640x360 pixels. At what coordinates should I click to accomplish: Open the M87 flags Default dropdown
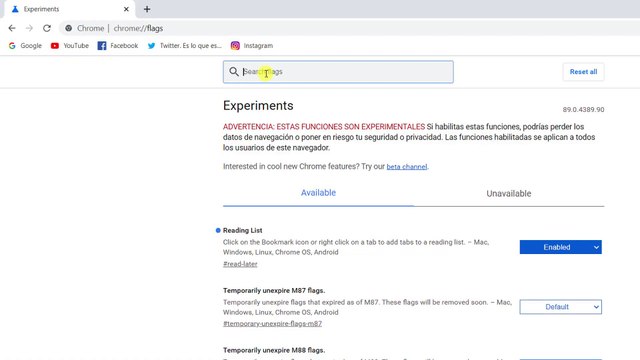(560, 307)
